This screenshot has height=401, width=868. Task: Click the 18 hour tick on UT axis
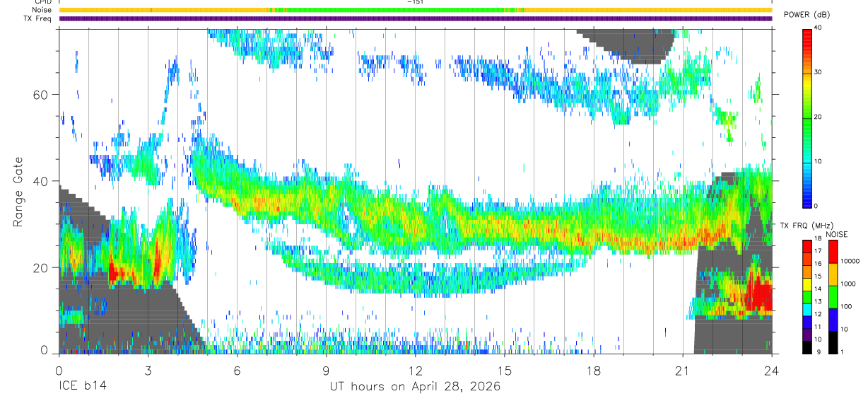point(594,371)
